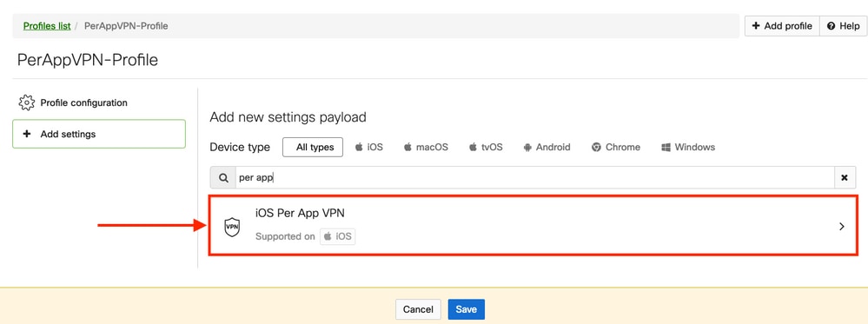
Task: Click the VPN shield icon
Action: 232,227
